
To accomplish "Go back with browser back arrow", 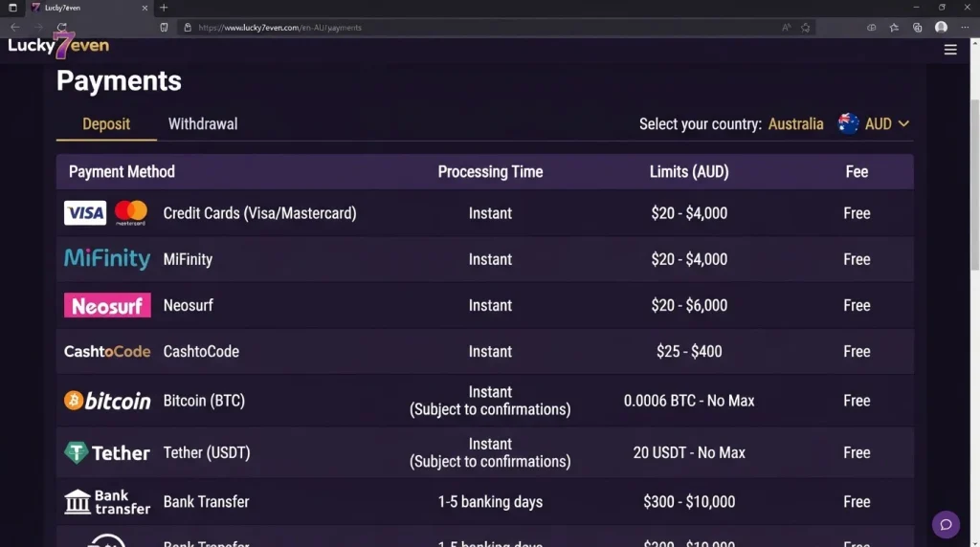I will pos(15,28).
